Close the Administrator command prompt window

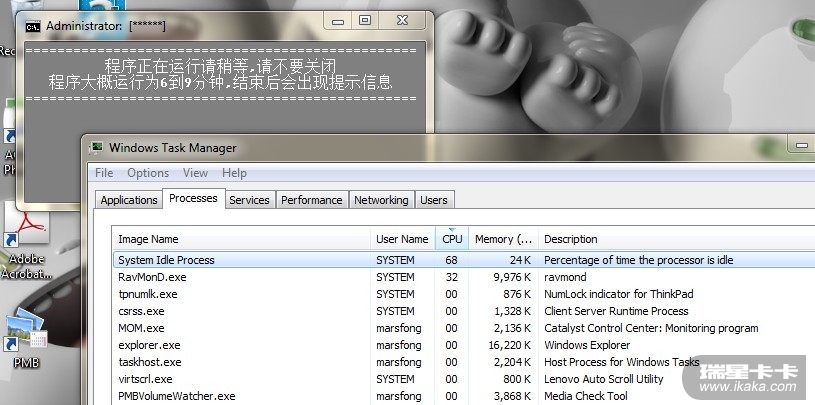[402, 21]
